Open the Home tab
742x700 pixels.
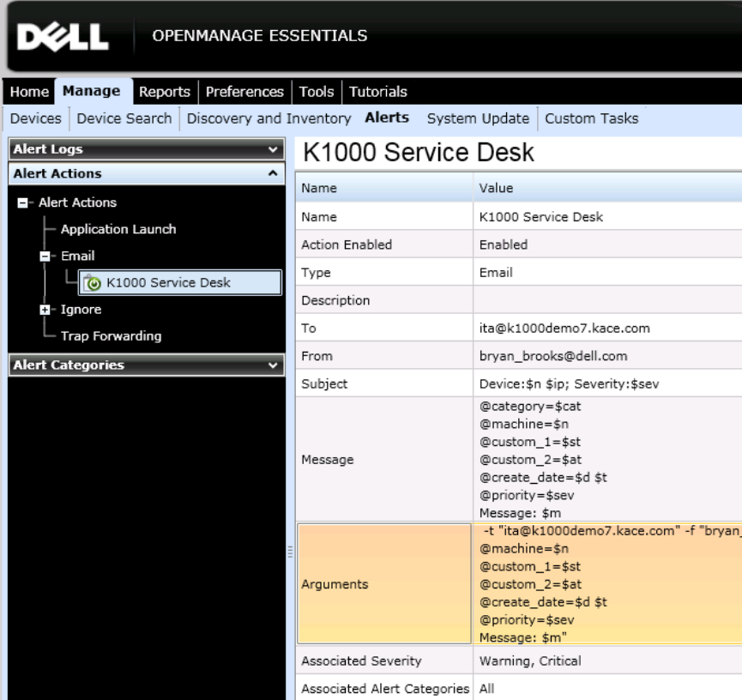coord(29,92)
